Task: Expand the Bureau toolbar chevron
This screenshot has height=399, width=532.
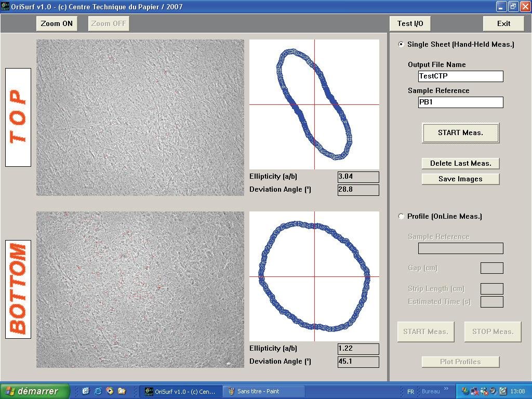Action: [446, 390]
